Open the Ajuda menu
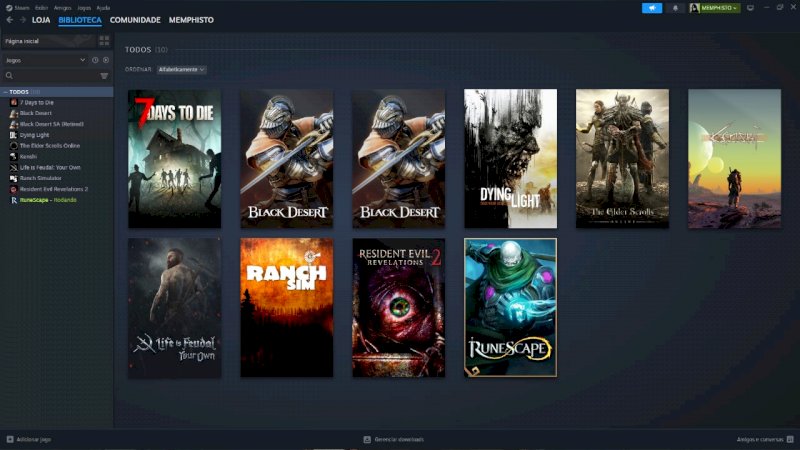 pos(103,8)
